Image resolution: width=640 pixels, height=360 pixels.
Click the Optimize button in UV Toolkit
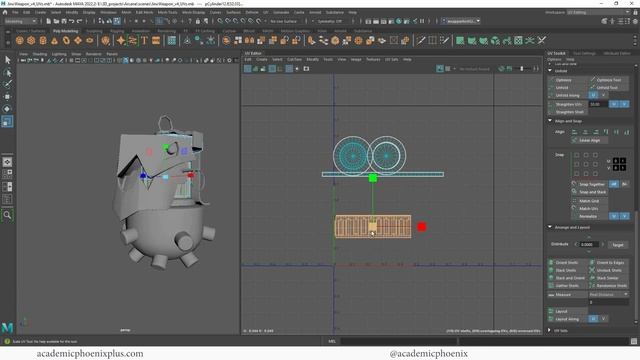567,80
